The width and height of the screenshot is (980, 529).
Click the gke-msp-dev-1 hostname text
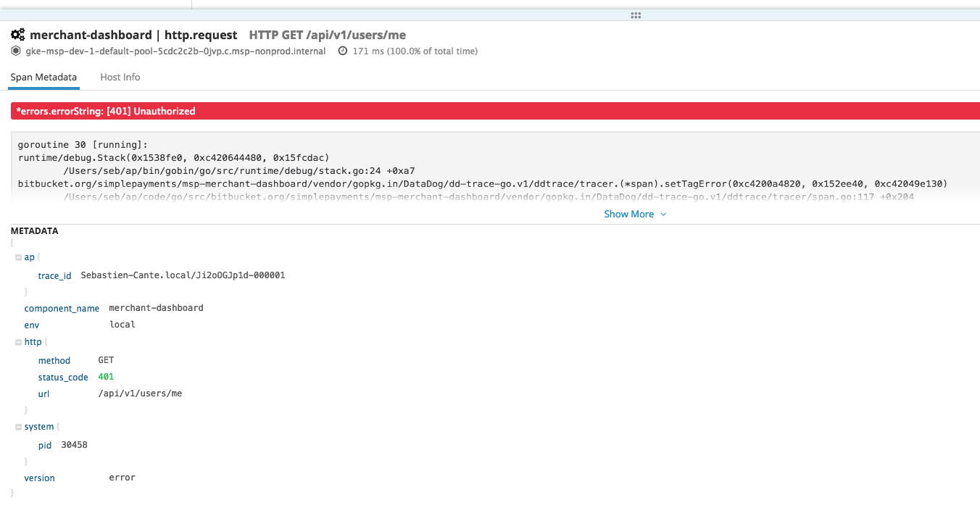(x=175, y=51)
